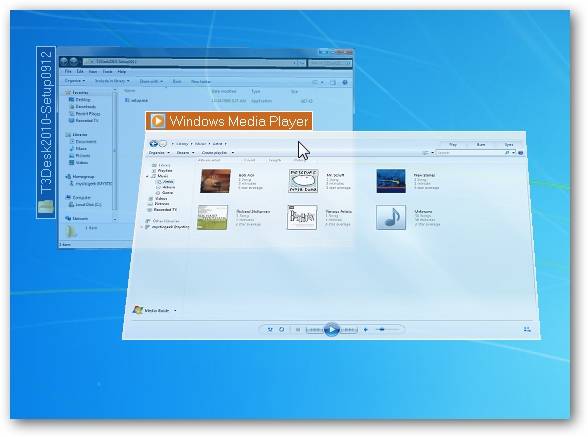Switch to the Burn tab
Viewport: 588px width, 437px height.
[x=481, y=144]
